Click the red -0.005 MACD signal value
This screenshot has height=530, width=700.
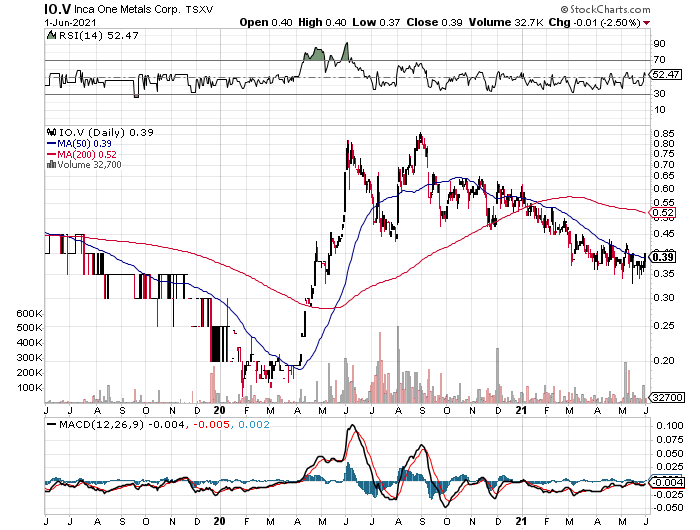(x=210, y=424)
